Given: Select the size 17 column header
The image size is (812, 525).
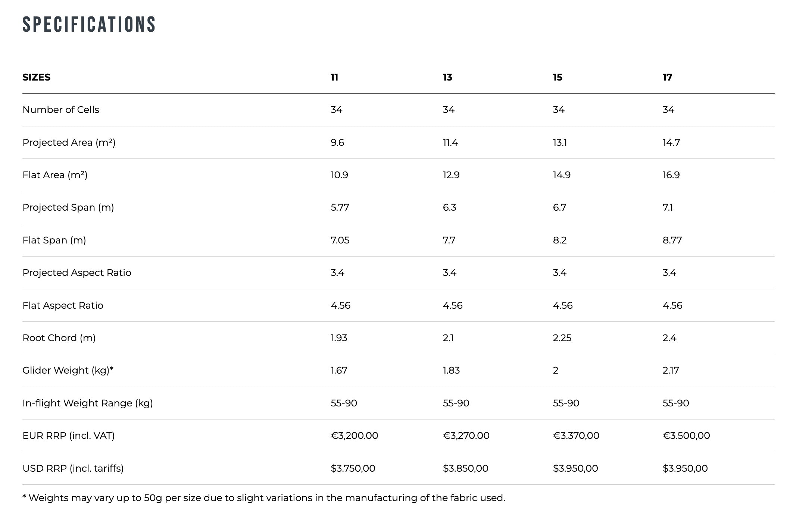Looking at the screenshot, I should point(667,77).
